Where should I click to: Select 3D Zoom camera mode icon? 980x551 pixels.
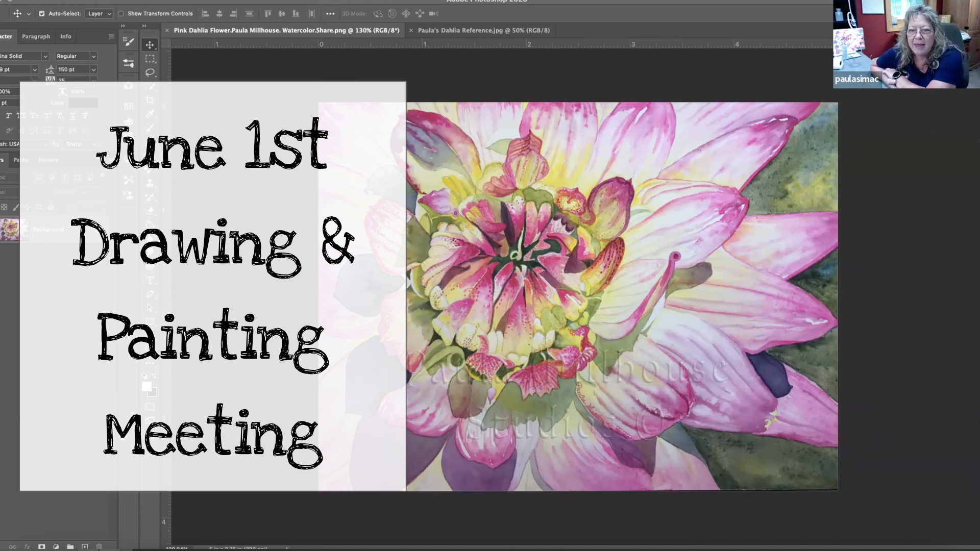(x=434, y=14)
